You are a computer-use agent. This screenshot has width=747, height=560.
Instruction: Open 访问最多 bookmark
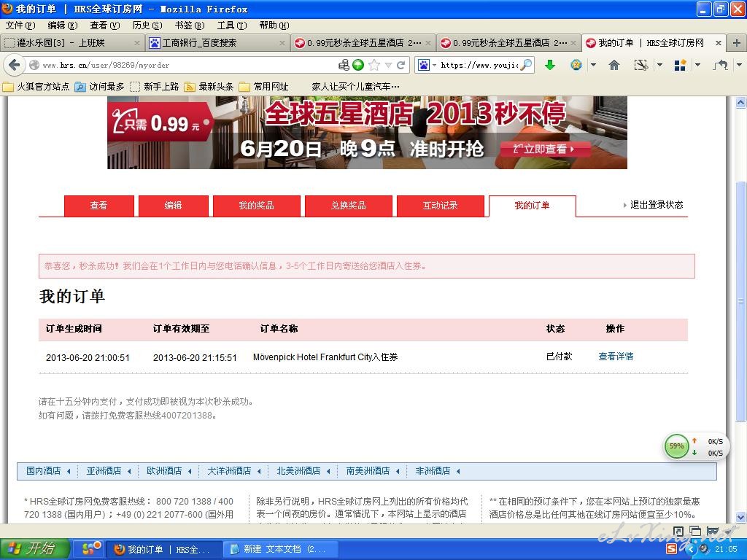pos(99,86)
